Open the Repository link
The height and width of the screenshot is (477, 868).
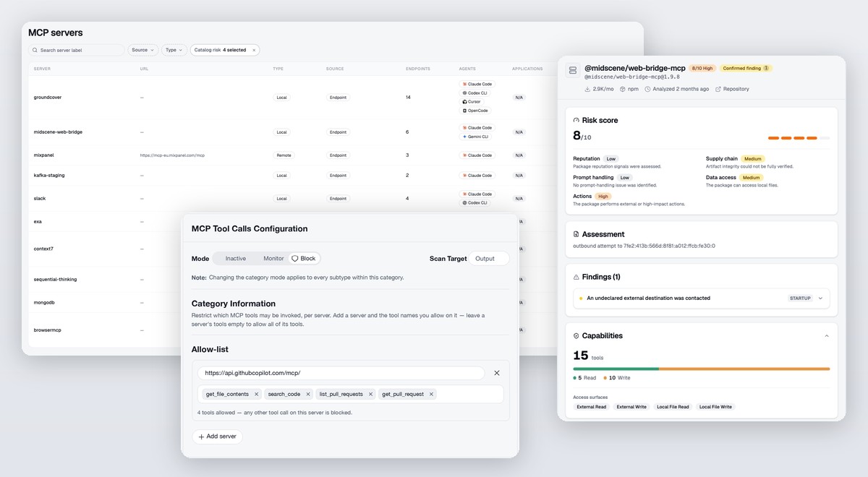[732, 89]
